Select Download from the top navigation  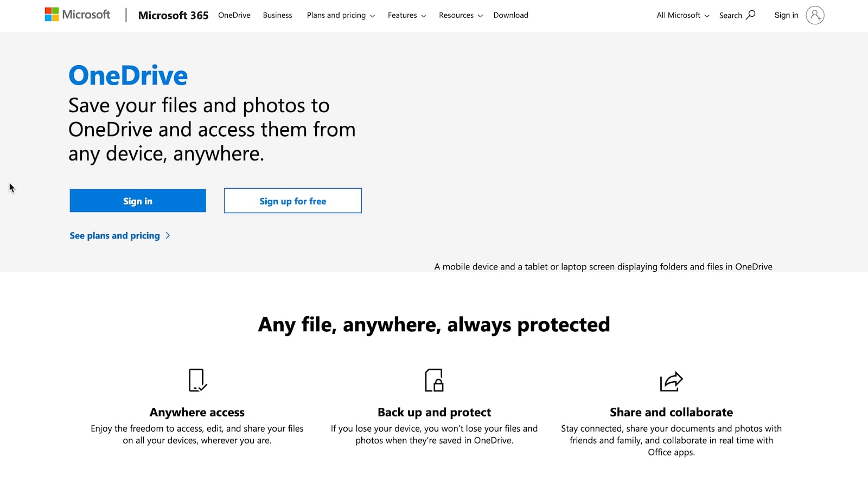pyautogui.click(x=510, y=15)
